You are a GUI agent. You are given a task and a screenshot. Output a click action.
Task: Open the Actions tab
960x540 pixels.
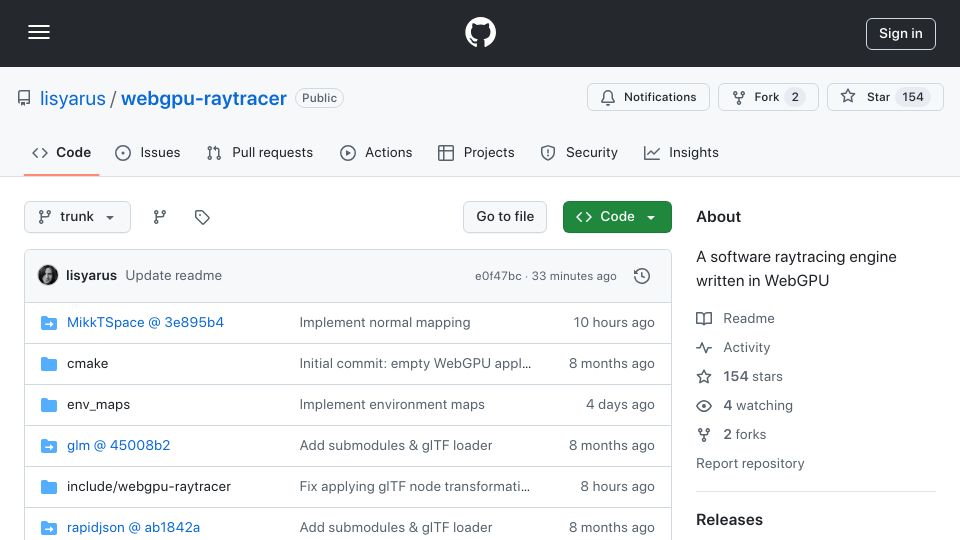click(x=376, y=152)
